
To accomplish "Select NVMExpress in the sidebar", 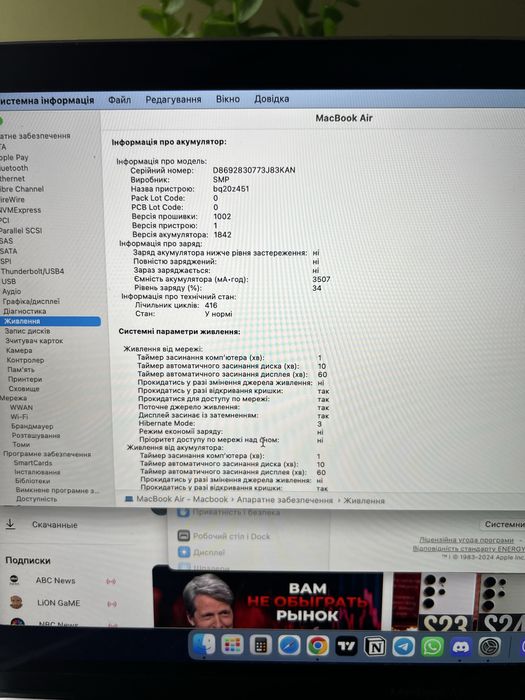I will 21,210.
